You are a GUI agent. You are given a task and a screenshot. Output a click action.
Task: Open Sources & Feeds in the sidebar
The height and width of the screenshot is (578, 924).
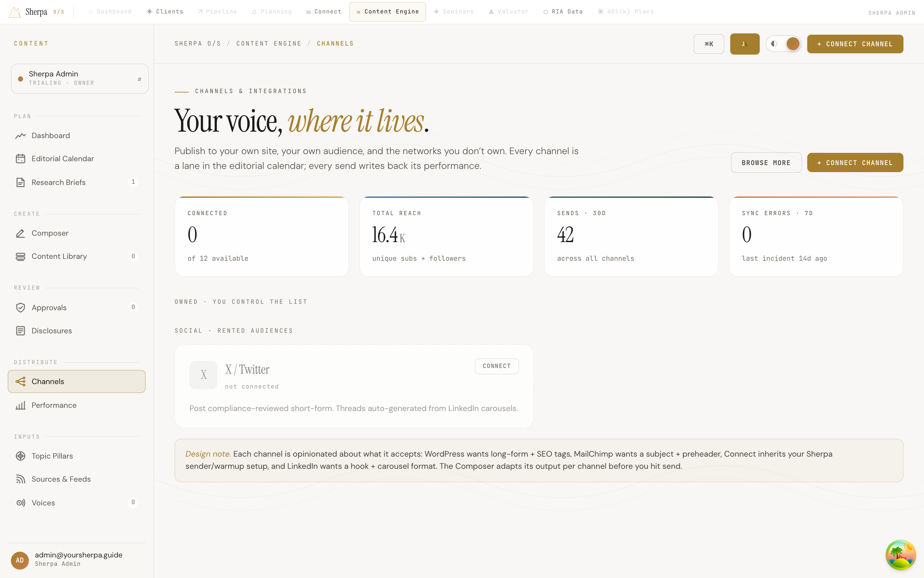coord(76,479)
